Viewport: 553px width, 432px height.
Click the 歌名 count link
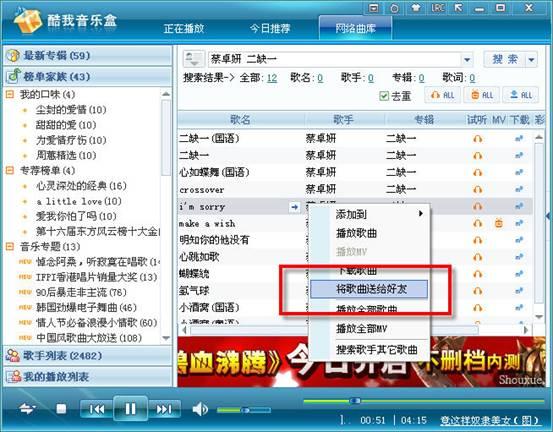pos(320,78)
